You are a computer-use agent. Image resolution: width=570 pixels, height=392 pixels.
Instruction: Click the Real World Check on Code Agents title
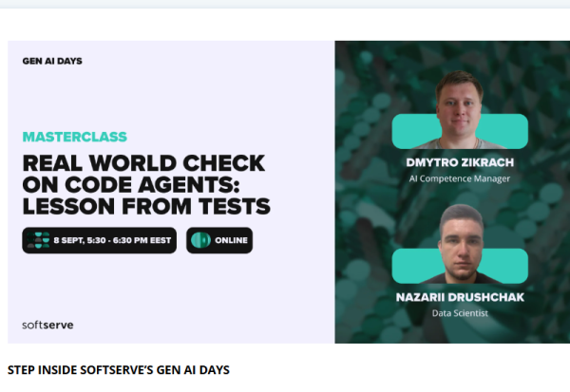click(146, 184)
